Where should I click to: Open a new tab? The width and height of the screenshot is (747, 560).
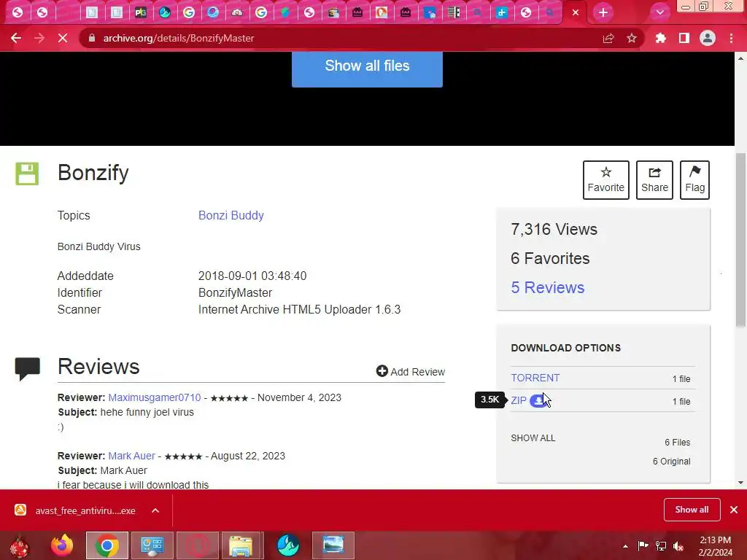click(603, 12)
